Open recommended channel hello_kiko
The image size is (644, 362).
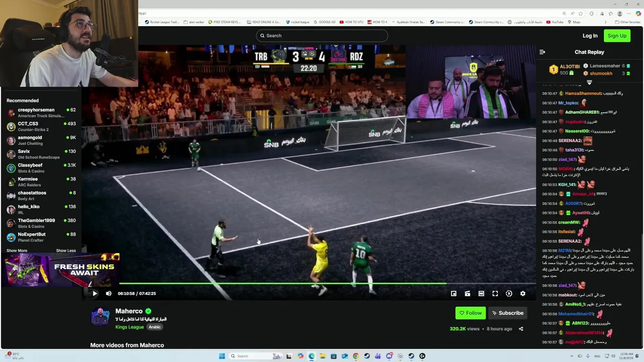[x=40, y=209]
